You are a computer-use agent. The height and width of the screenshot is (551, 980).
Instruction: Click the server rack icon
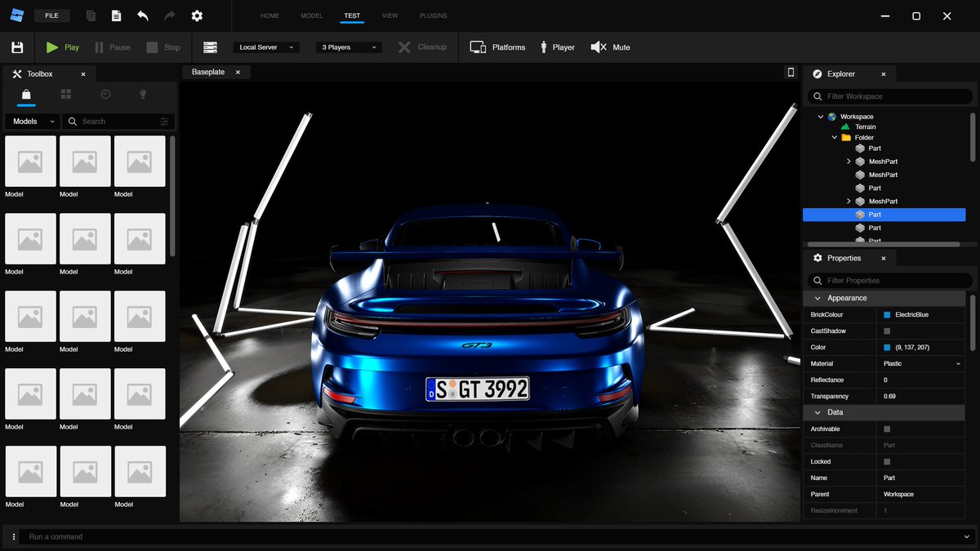[210, 47]
